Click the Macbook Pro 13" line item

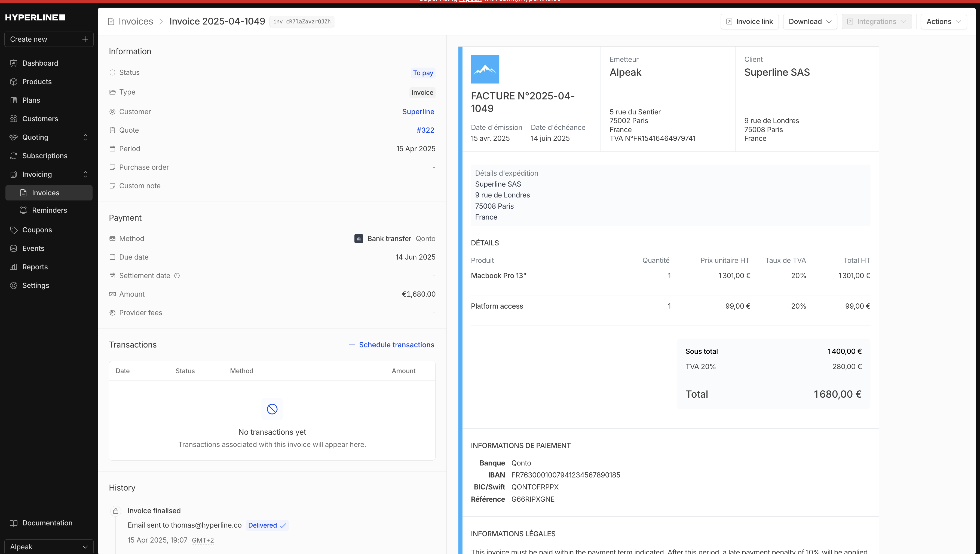point(498,276)
